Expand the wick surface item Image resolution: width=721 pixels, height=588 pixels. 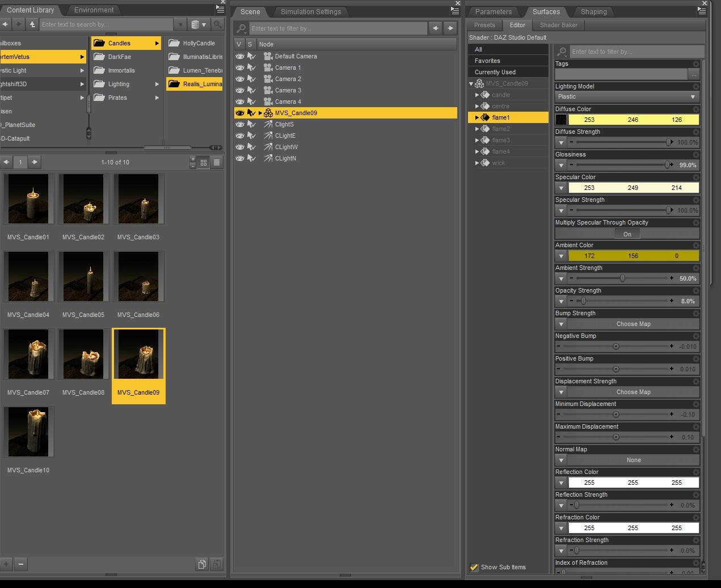click(x=477, y=163)
